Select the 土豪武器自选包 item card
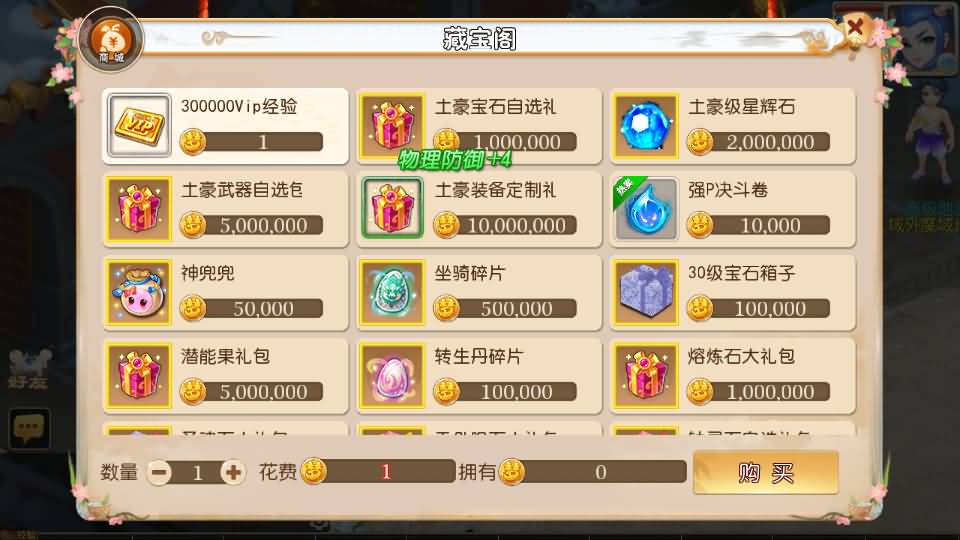This screenshot has width=960, height=540. [225, 209]
